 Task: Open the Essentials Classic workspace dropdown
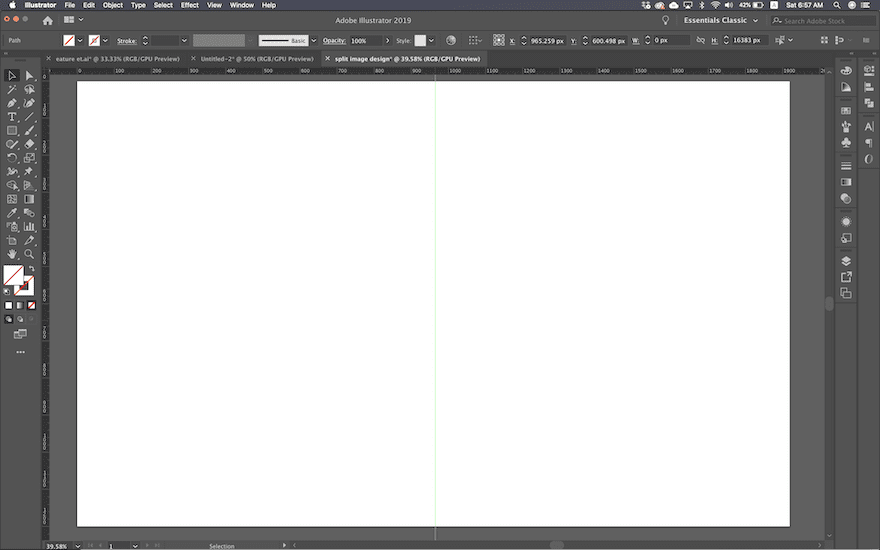point(720,20)
